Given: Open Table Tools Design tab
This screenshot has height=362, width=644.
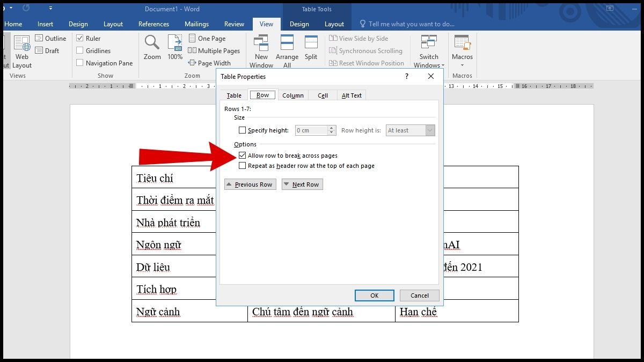Looking at the screenshot, I should (x=299, y=24).
